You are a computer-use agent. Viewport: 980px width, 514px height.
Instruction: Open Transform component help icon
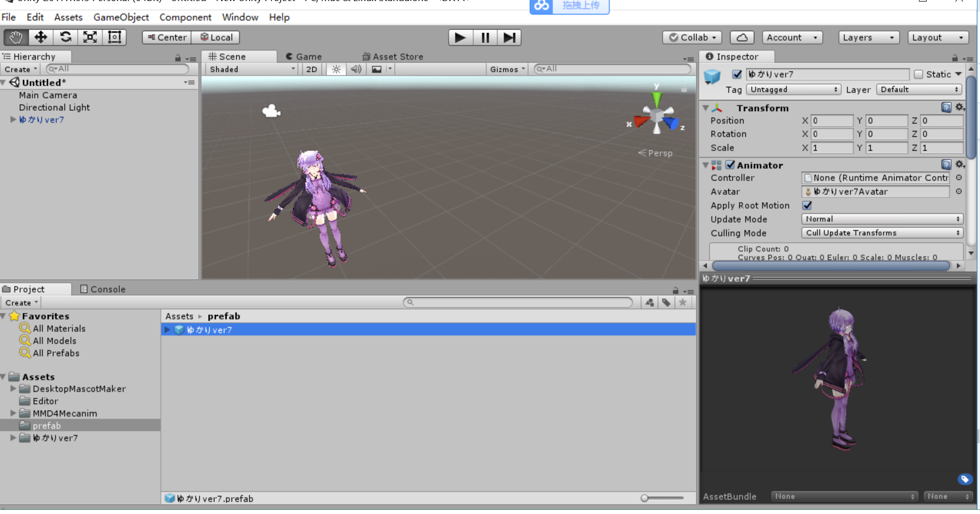pos(946,107)
